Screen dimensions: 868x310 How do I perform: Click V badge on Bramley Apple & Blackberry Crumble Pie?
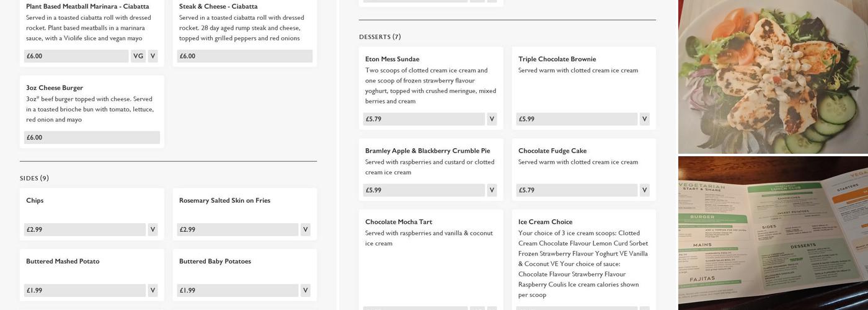pyautogui.click(x=492, y=190)
